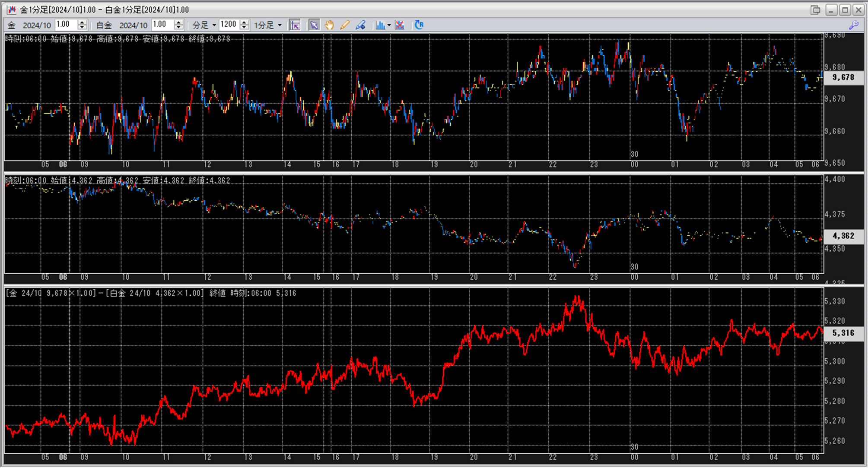Select the arrow pointer cursor tool
Screen dimensions: 868x468
point(314,25)
